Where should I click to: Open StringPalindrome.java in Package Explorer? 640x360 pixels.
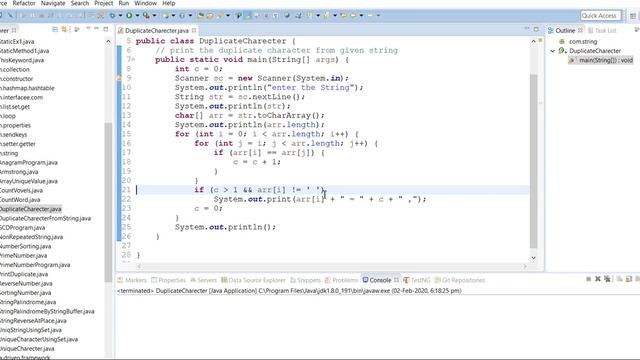click(28, 302)
